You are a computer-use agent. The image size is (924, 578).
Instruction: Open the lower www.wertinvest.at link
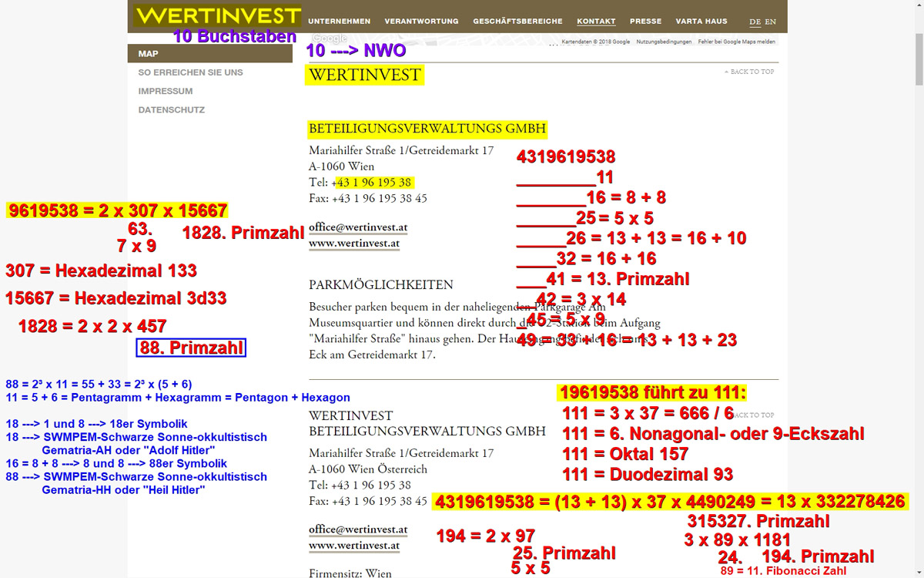pyautogui.click(x=354, y=546)
